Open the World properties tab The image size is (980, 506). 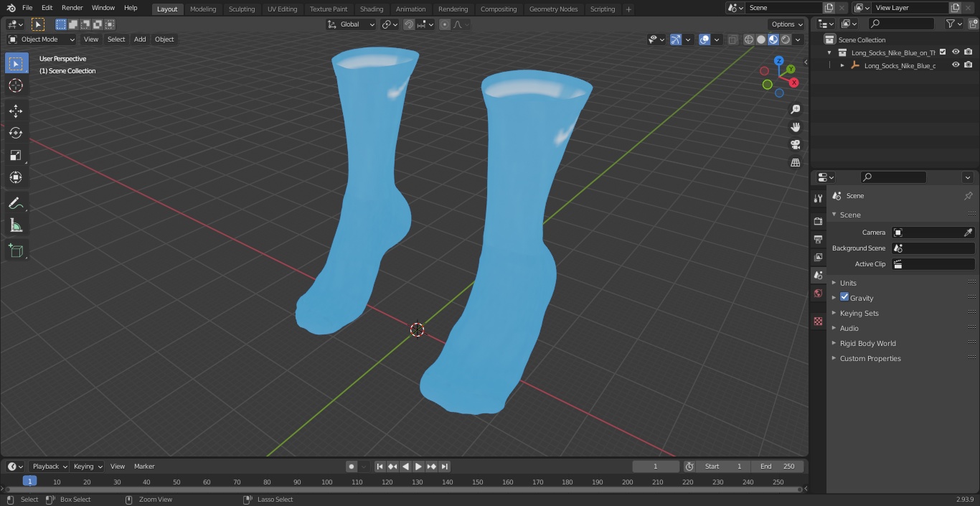(818, 294)
